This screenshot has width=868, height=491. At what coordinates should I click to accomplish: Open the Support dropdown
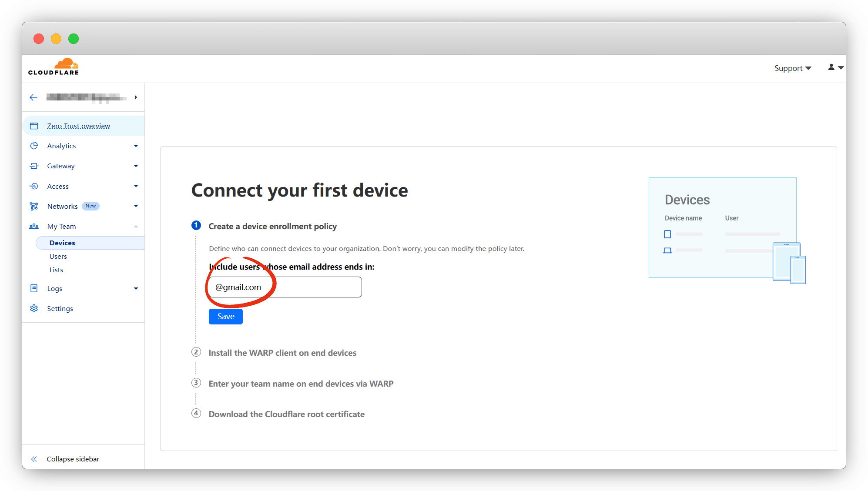793,68
